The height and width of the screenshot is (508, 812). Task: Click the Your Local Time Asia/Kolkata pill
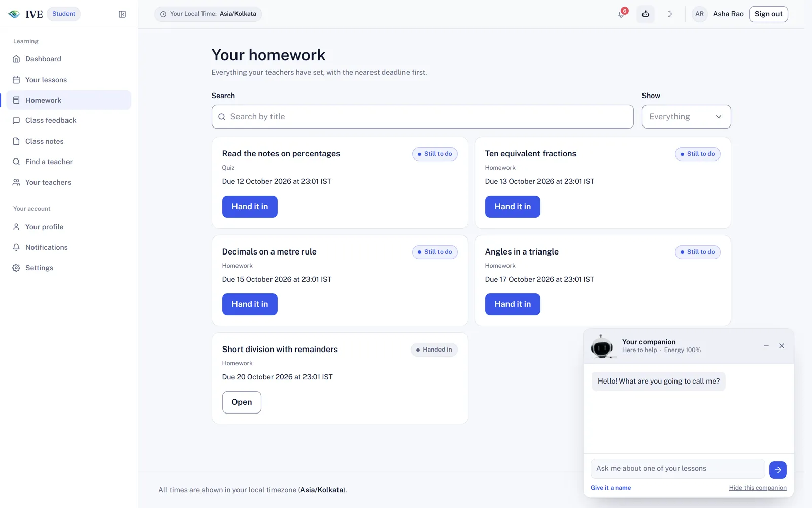[x=208, y=14]
